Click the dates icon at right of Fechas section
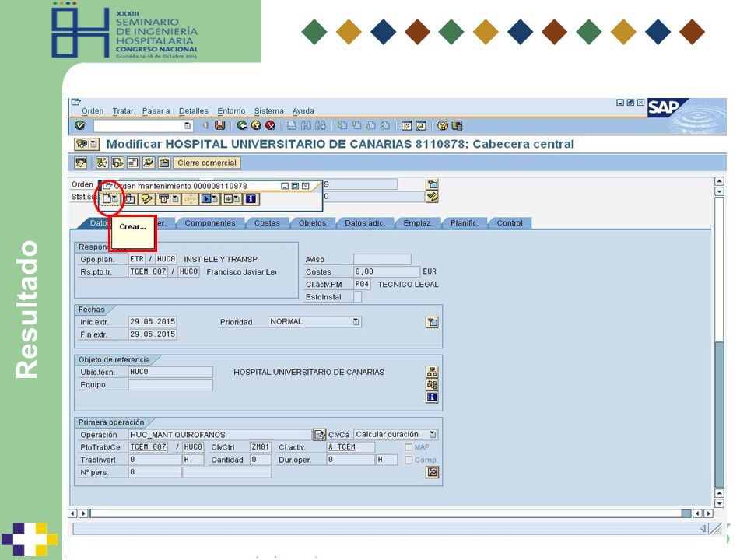The width and height of the screenshot is (747, 560). point(432,322)
